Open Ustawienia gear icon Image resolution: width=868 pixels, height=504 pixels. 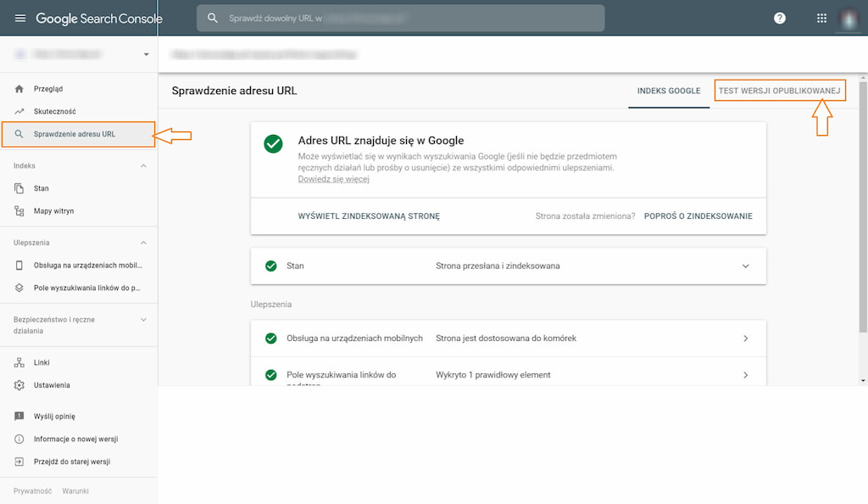pos(19,385)
